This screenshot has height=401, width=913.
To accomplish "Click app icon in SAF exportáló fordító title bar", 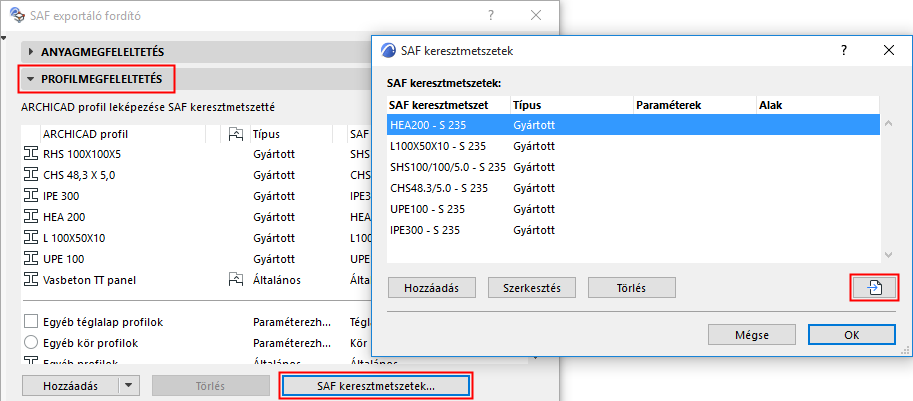I will pos(19,16).
